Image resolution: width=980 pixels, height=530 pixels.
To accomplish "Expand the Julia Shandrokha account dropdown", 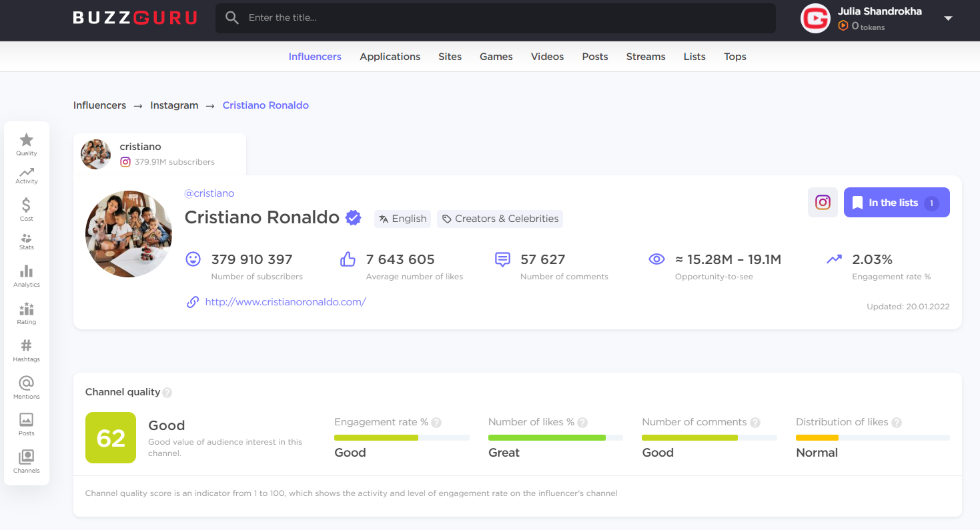I will 948,19.
